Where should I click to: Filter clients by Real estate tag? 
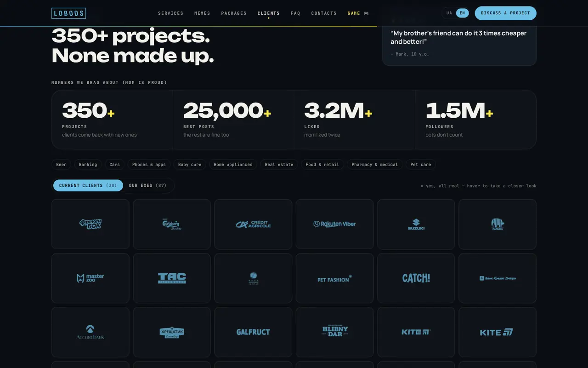279,164
